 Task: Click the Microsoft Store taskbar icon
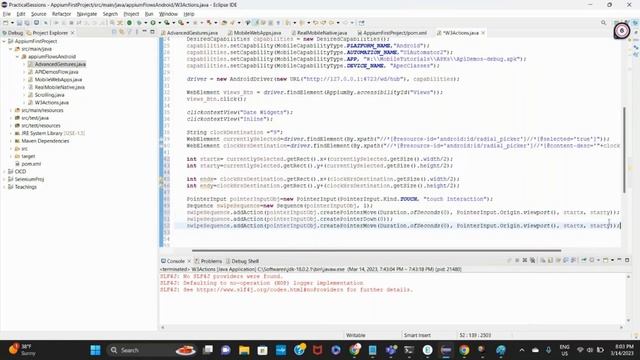[x=262, y=350]
